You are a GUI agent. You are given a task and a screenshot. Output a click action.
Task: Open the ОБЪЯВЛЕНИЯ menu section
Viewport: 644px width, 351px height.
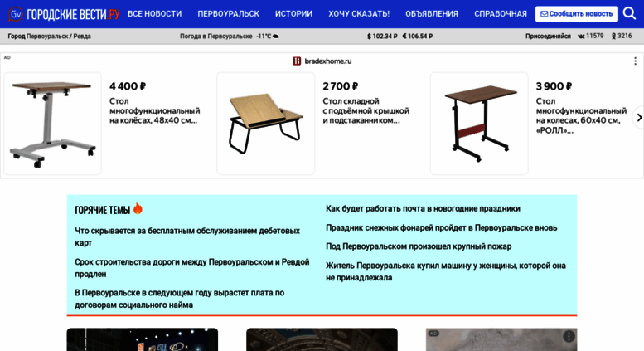[x=432, y=14]
